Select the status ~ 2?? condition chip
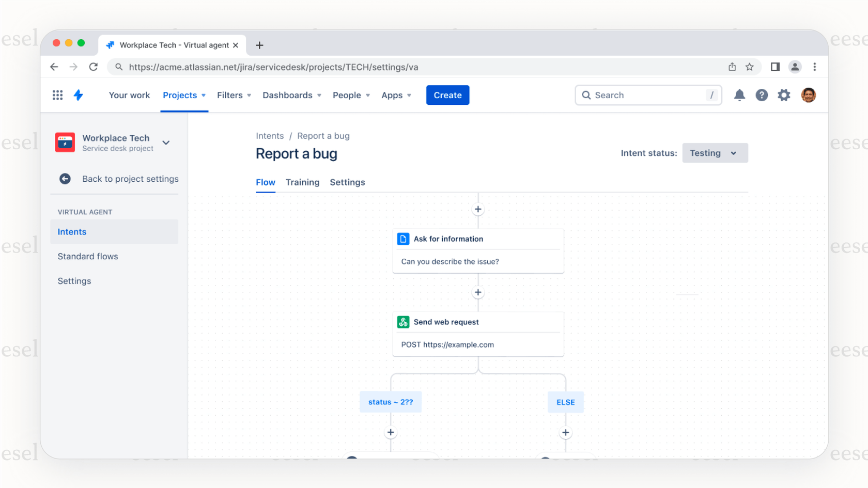Image resolution: width=868 pixels, height=488 pixels. 390,402
